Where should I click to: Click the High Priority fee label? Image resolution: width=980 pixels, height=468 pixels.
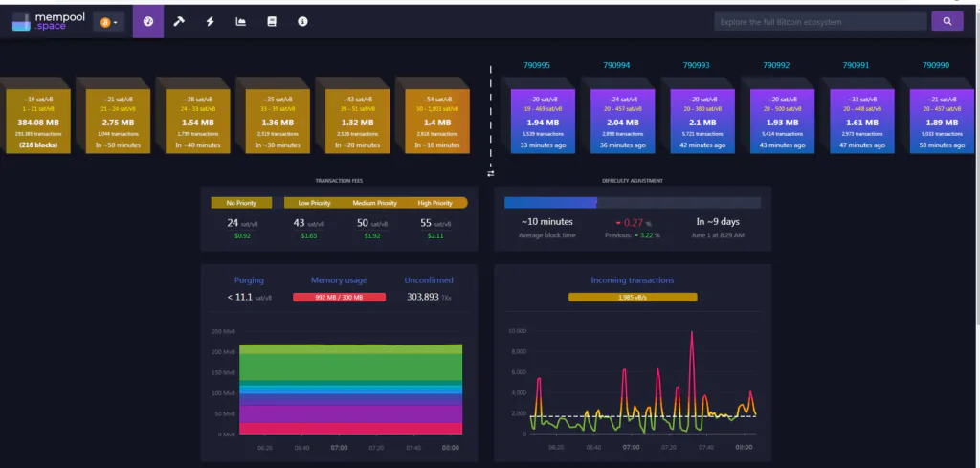(434, 203)
